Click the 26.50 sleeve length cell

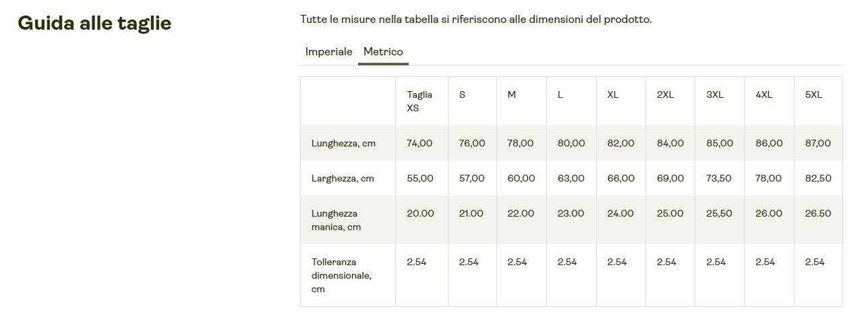[818, 214]
